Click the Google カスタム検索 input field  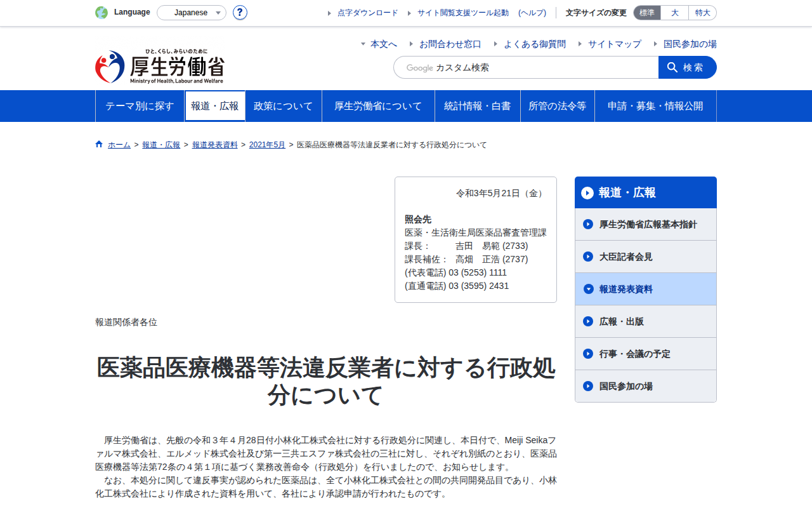(x=526, y=67)
